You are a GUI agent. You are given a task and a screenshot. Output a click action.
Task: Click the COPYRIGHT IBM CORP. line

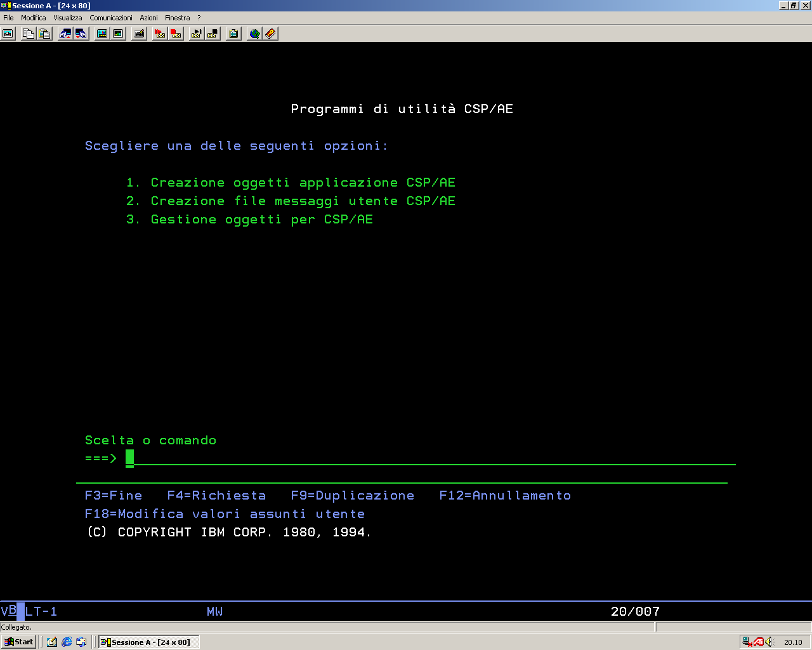[x=228, y=533]
